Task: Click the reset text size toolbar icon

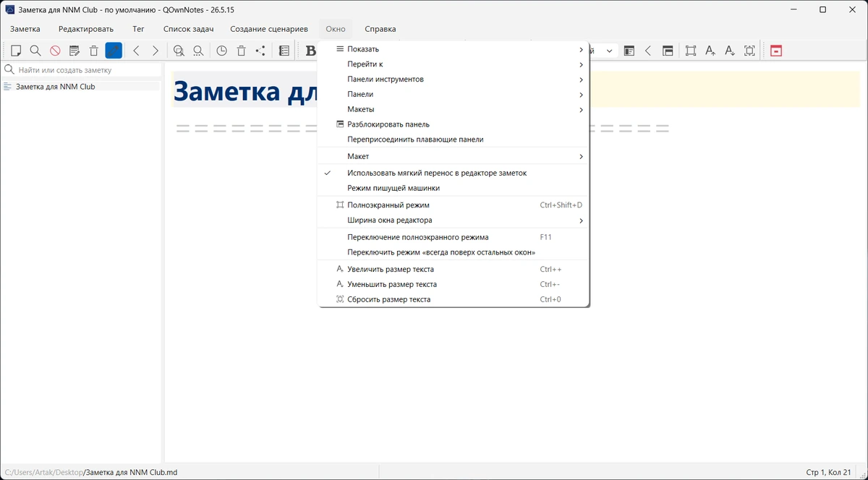Action: [749, 51]
